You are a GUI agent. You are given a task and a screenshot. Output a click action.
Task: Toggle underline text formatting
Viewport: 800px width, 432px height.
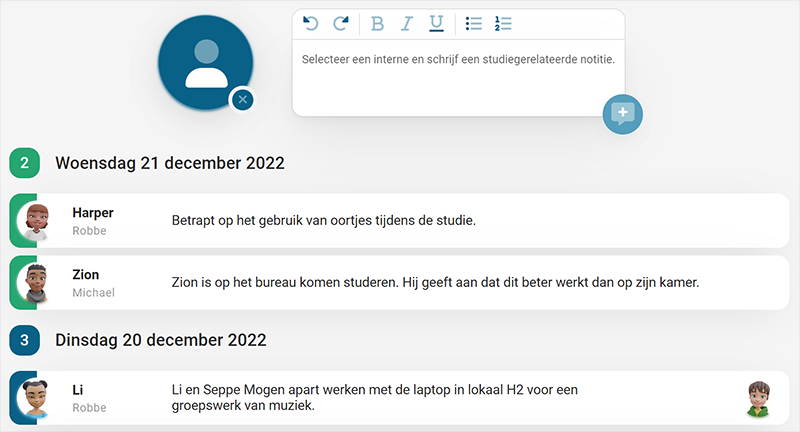click(436, 23)
